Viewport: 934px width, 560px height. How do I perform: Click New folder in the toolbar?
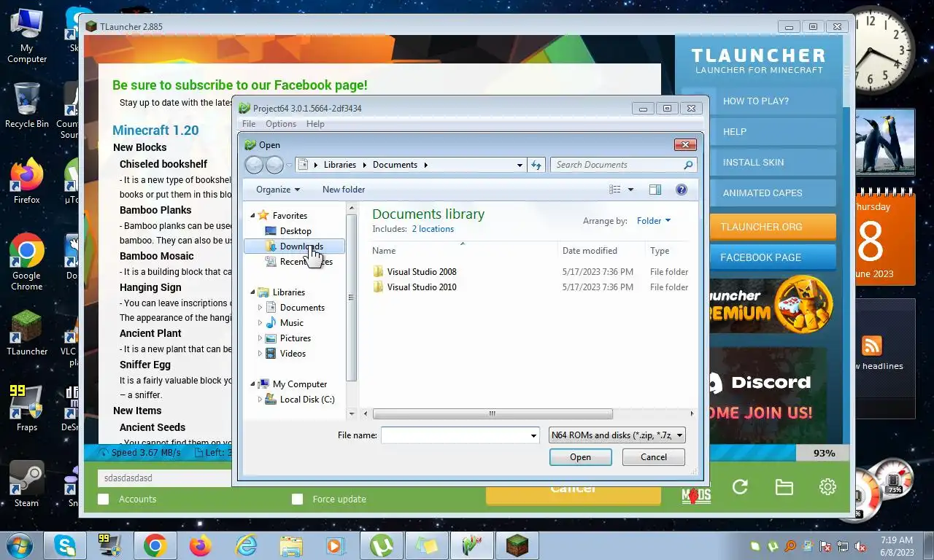(x=343, y=190)
